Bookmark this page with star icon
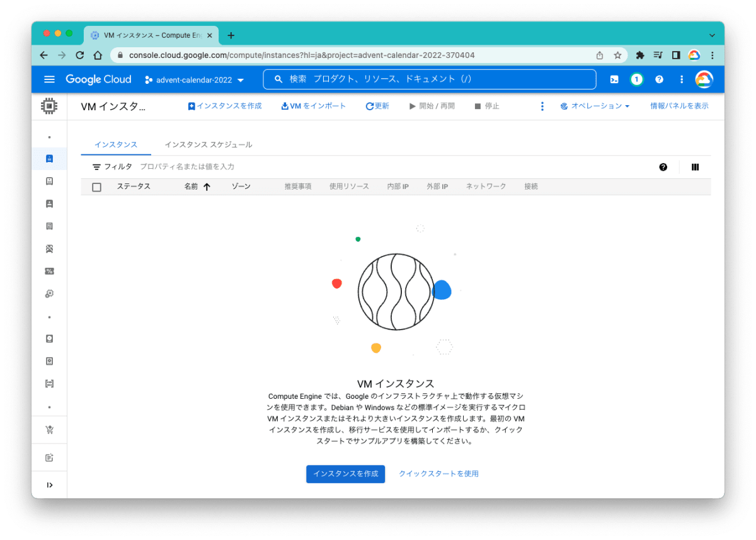Screen dimensions: 756x540 pos(617,55)
